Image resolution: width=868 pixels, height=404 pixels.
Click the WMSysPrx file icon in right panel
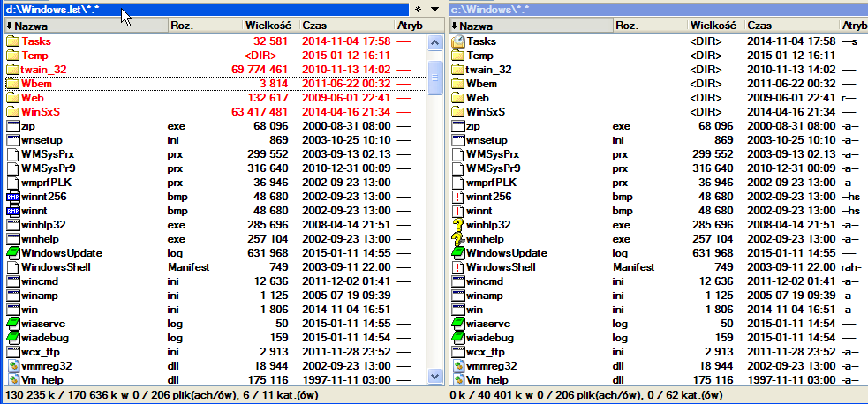click(457, 154)
